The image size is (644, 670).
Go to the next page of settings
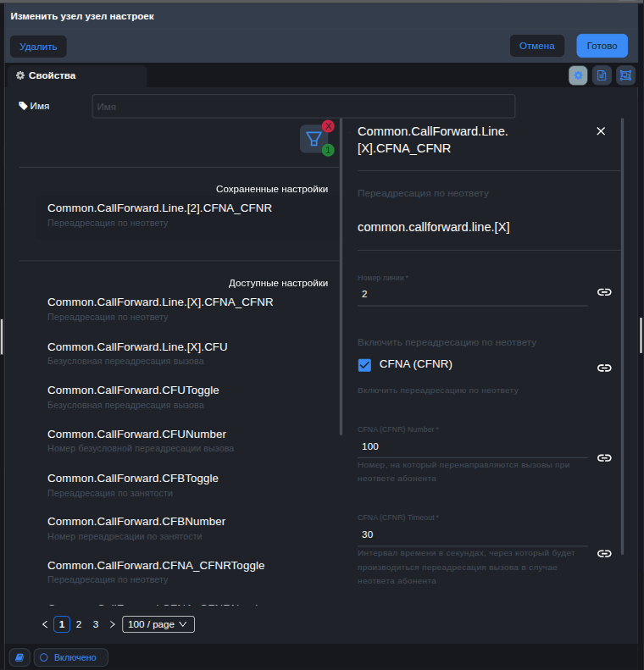coord(113,624)
